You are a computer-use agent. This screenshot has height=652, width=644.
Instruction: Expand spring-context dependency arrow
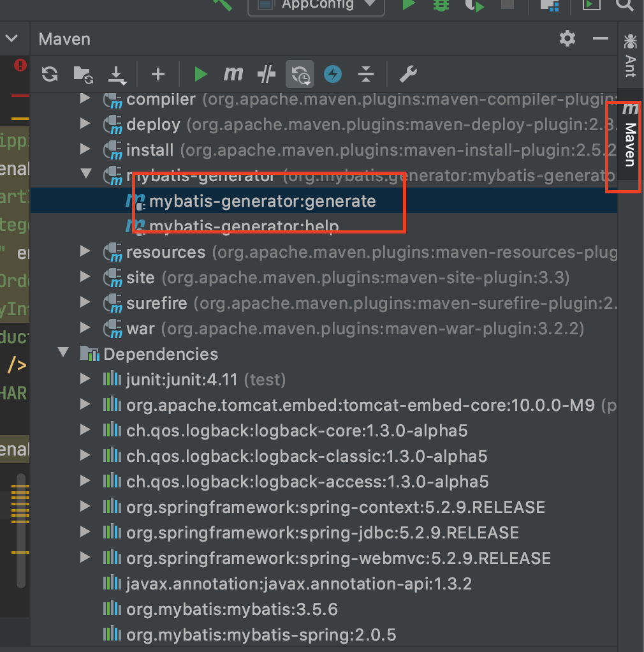point(85,506)
